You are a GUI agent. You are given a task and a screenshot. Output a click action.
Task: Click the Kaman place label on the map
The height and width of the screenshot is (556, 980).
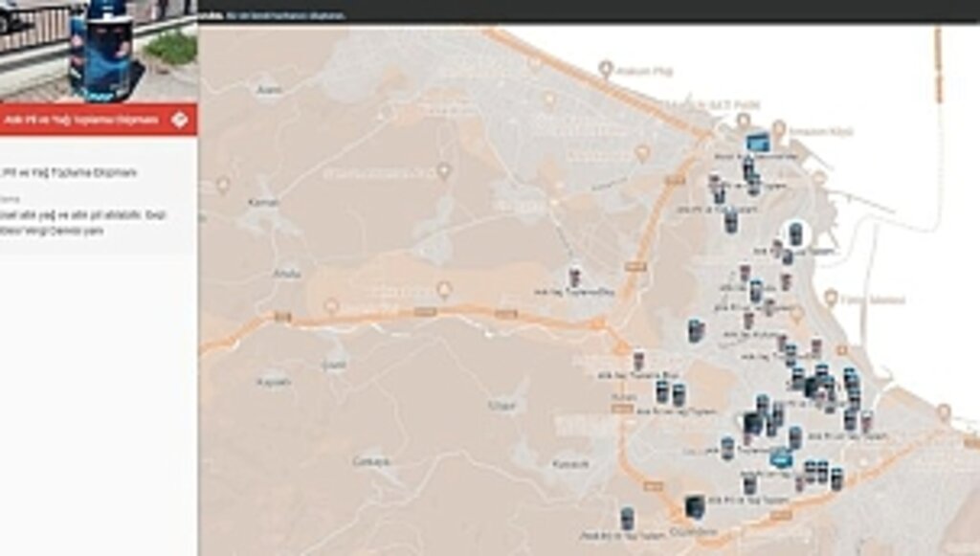(x=262, y=203)
